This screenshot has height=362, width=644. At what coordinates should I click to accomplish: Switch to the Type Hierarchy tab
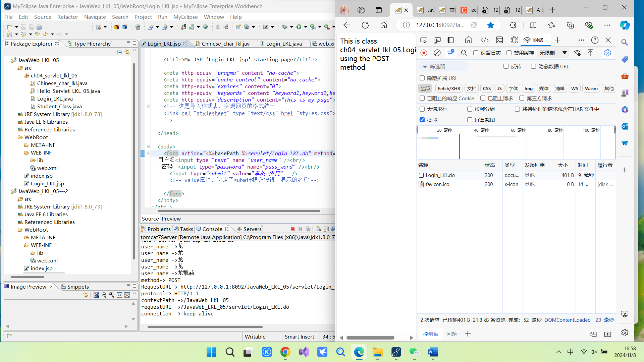(89, 44)
